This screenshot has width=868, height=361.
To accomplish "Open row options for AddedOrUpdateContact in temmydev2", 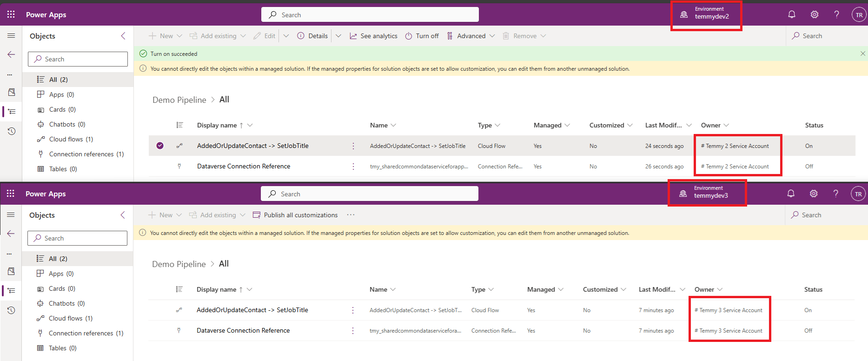I will click(353, 146).
